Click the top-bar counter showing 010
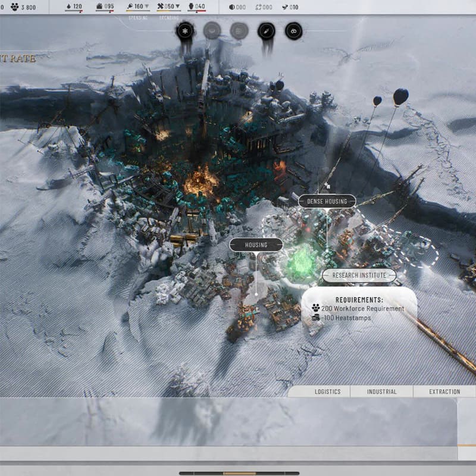 coord(290,7)
